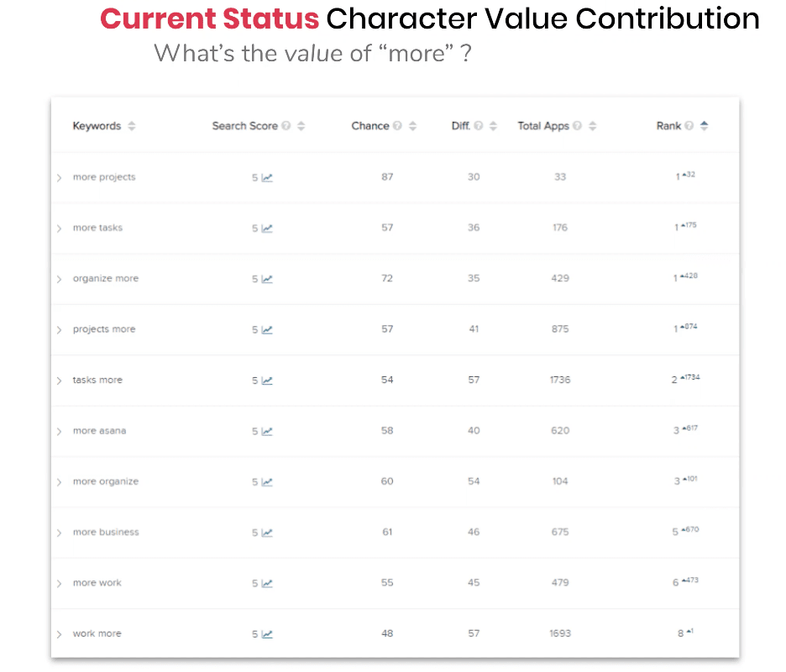Click Diff. column help icon
Image resolution: width=786 pixels, height=672 pixels.
pos(479,126)
